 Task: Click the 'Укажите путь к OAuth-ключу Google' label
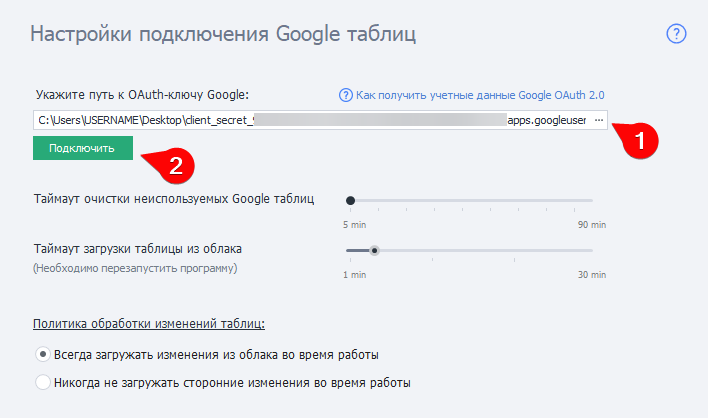click(x=140, y=95)
